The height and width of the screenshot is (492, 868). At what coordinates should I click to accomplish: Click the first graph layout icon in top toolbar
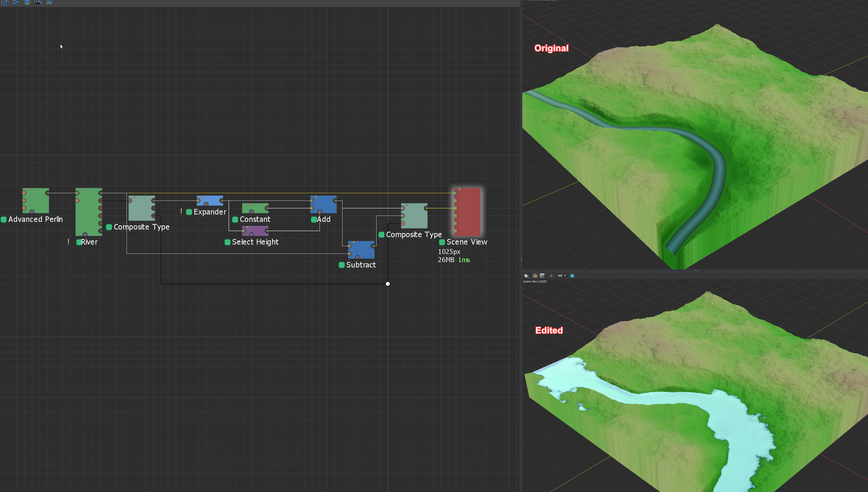click(5, 2)
